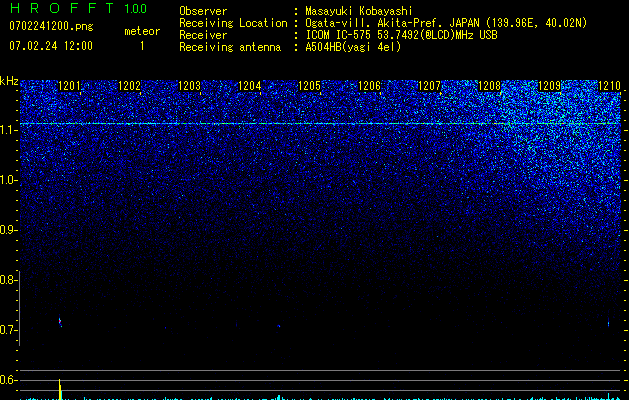
Task: Click the Receiving antenna field label
Action: point(230,47)
